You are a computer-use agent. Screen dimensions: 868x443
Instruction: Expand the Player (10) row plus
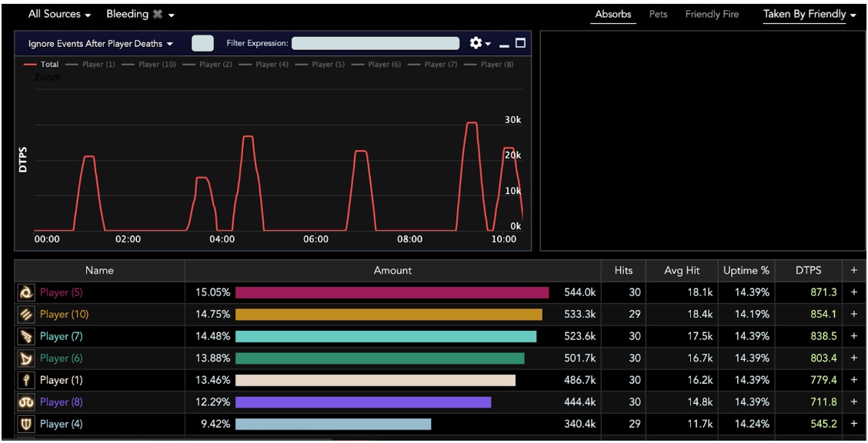[x=854, y=314]
